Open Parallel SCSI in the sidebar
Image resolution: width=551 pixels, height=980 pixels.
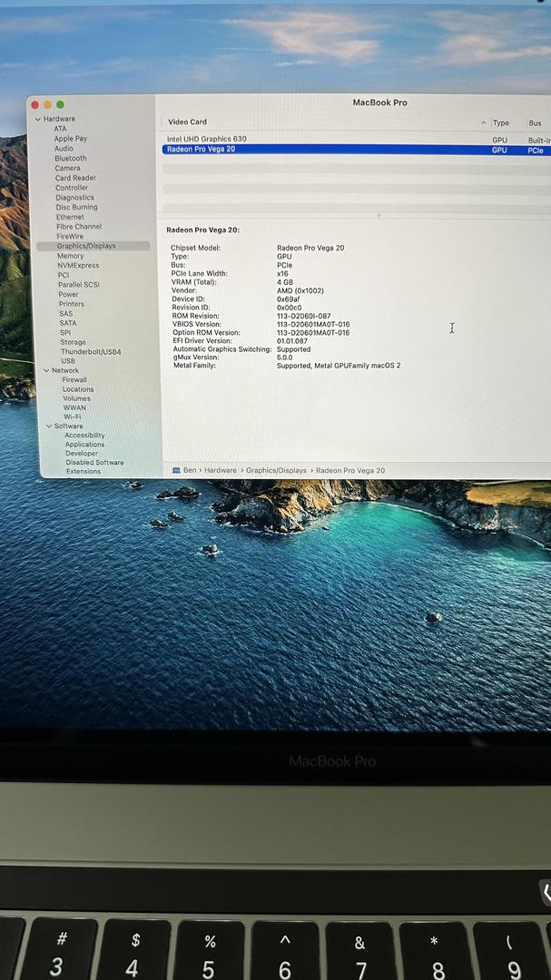tap(79, 284)
